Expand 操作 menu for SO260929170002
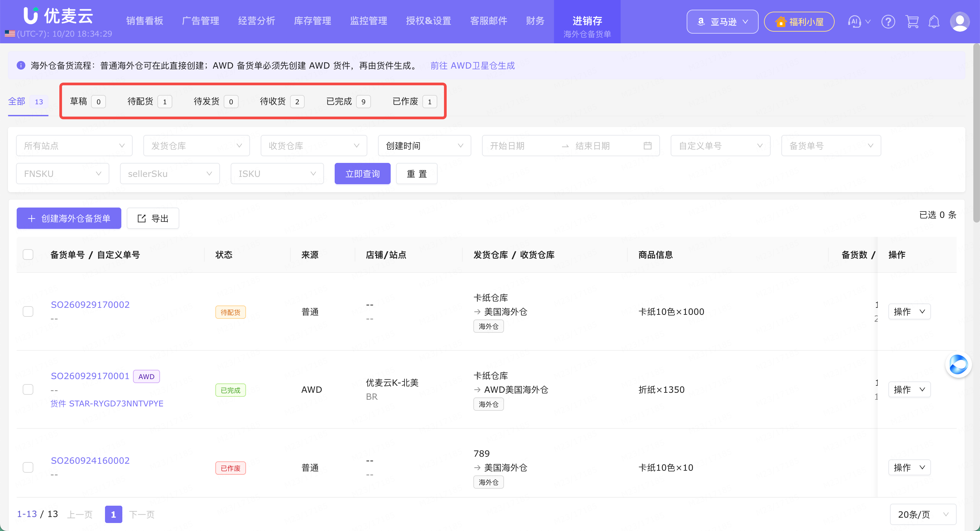The image size is (980, 531). 909,312
